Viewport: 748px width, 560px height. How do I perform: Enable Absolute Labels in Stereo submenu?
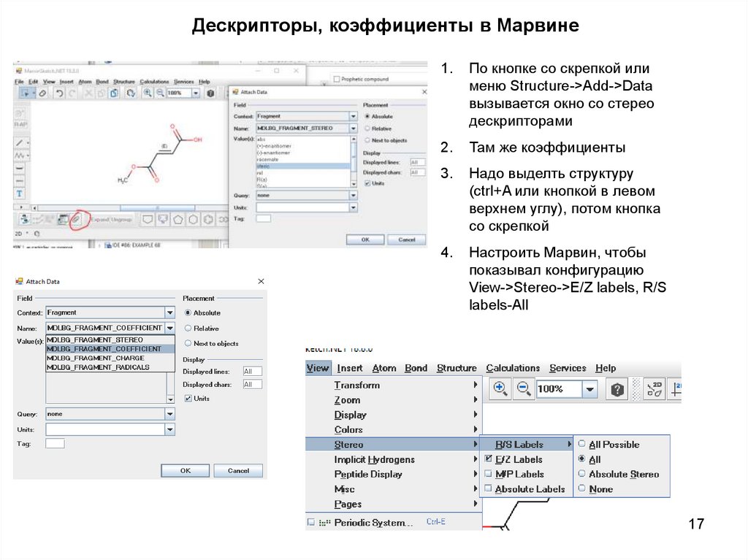488,488
